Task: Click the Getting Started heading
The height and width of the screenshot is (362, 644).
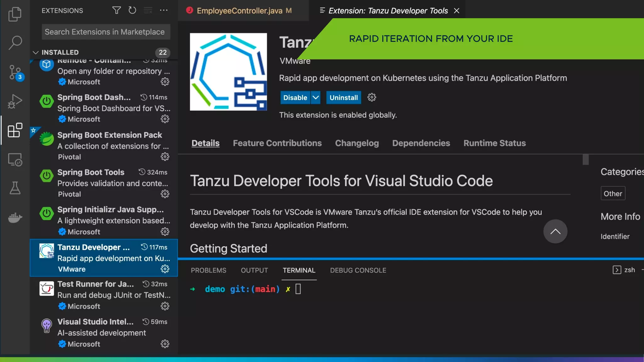Action: (x=229, y=249)
